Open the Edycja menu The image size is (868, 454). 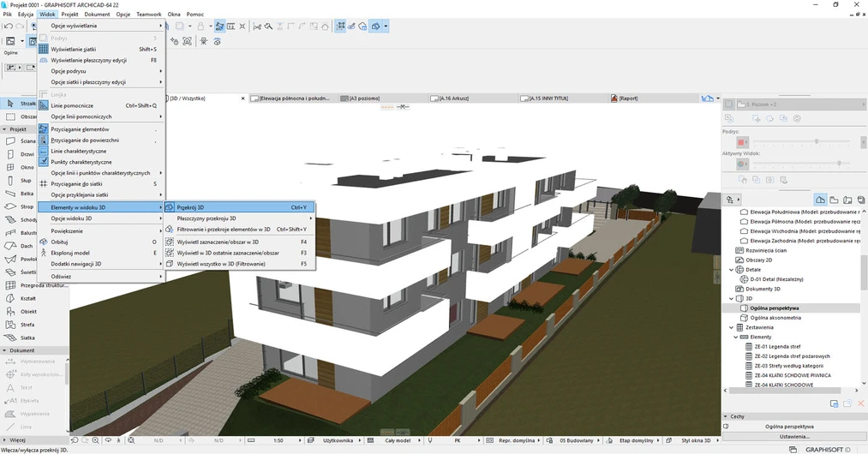pos(26,15)
